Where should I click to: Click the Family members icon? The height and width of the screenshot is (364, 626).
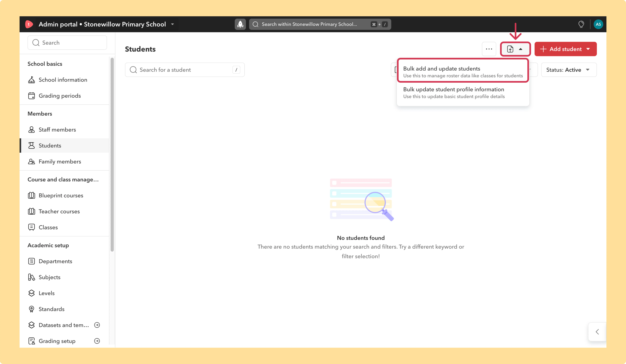click(x=32, y=162)
